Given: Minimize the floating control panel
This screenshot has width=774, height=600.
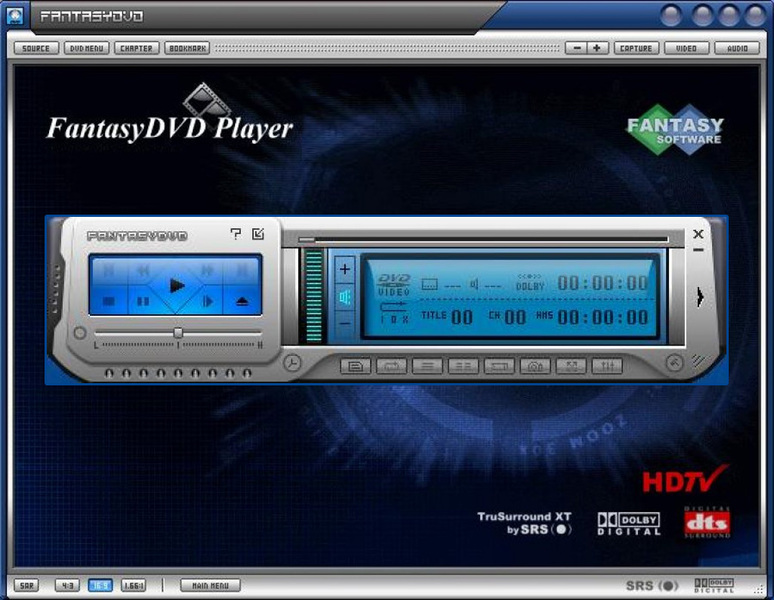Looking at the screenshot, I should click(x=698, y=250).
